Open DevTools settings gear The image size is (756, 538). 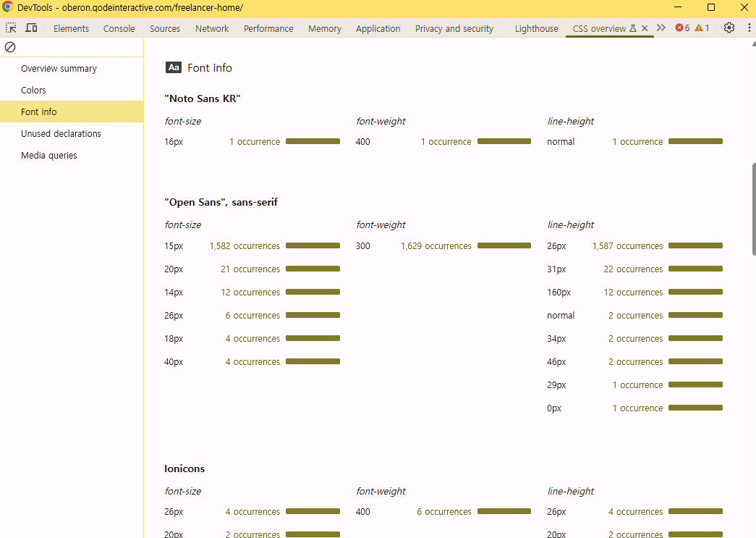pyautogui.click(x=729, y=28)
